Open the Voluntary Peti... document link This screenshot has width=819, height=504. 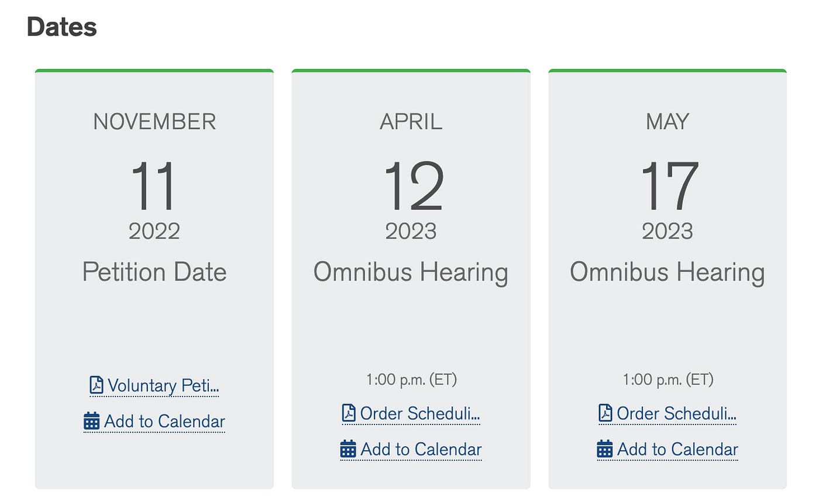(x=163, y=386)
